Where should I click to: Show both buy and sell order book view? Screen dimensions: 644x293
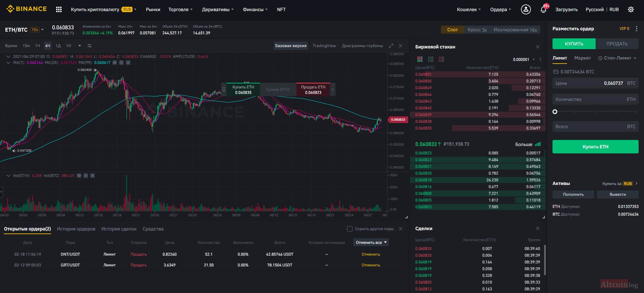pos(420,59)
